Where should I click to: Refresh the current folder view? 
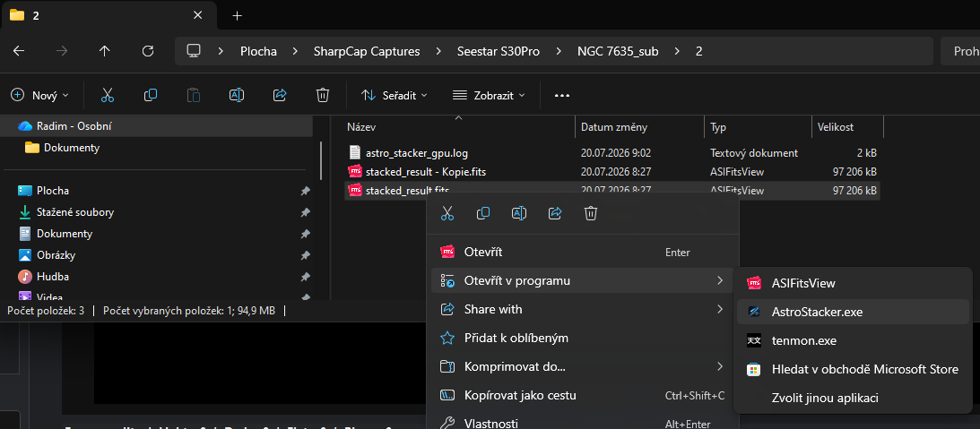[148, 51]
